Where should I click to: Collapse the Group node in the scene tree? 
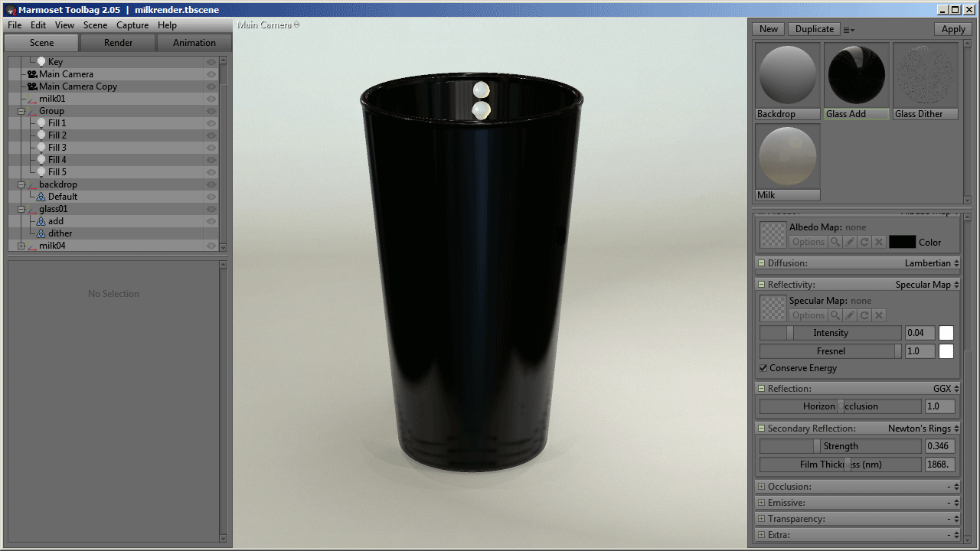(x=22, y=111)
